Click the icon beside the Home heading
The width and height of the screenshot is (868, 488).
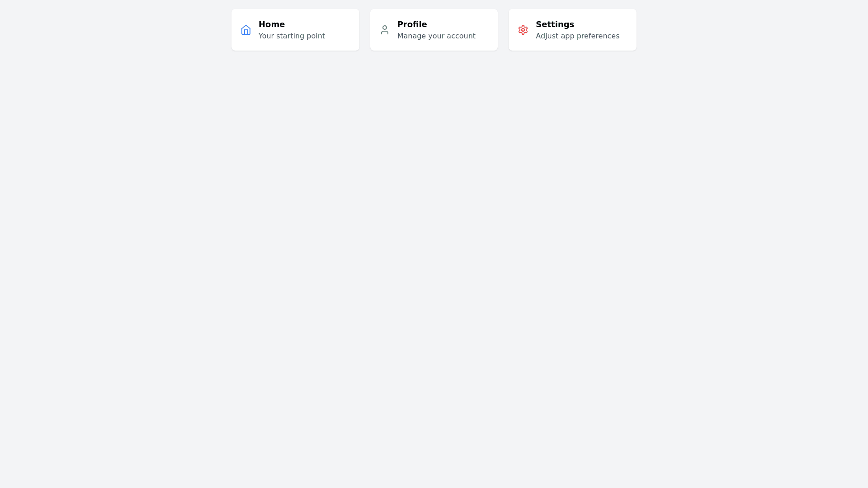click(x=245, y=30)
